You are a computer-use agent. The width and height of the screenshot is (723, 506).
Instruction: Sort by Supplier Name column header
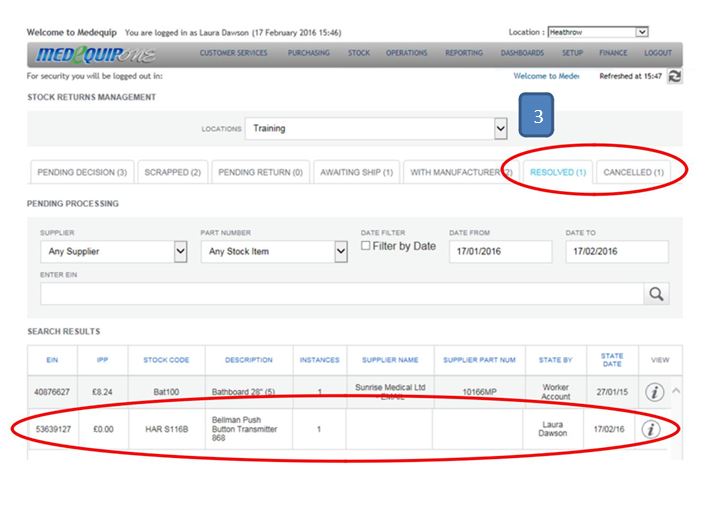pos(390,360)
